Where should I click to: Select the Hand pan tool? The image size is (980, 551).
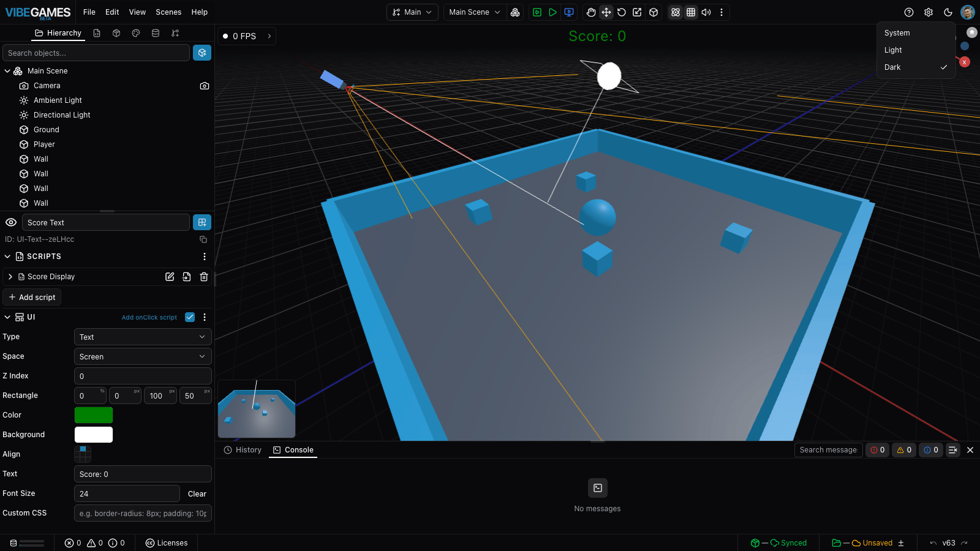point(591,12)
